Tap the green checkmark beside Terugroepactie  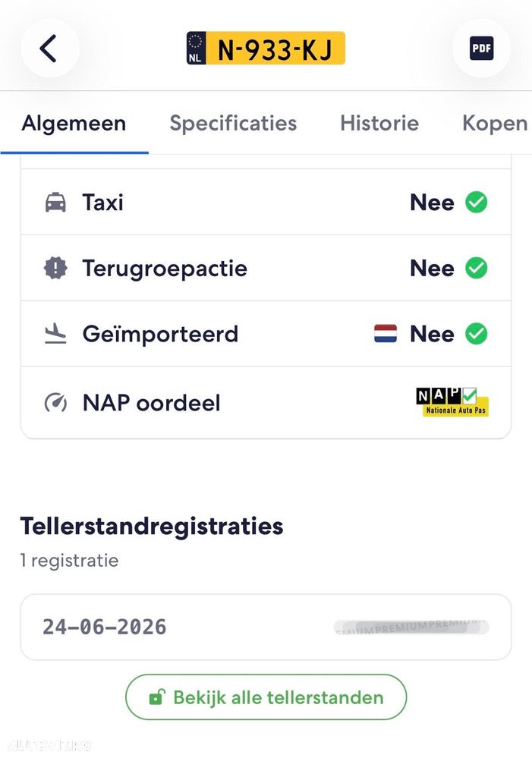pyautogui.click(x=477, y=268)
